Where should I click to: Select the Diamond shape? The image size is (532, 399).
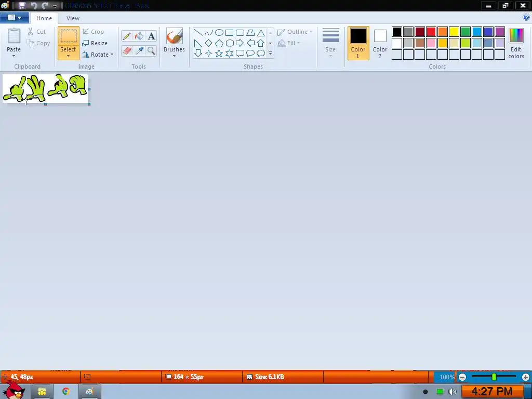click(209, 43)
